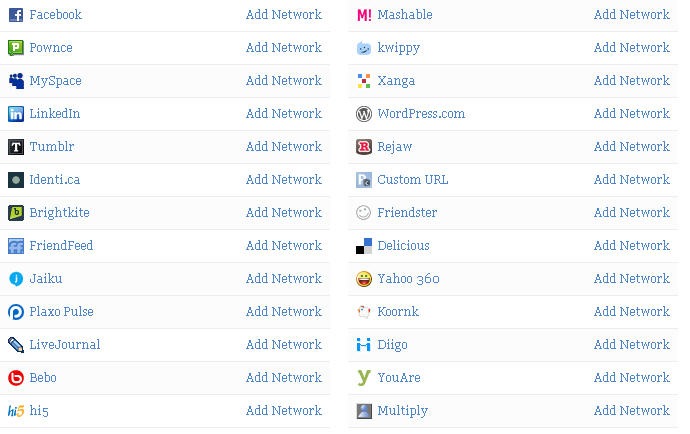Click the Delicious logo icon
Screen dimensions: 690x434
[x=364, y=246]
